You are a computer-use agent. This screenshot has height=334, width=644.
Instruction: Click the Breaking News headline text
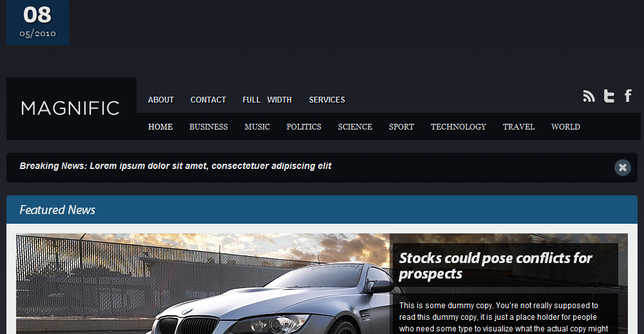tap(175, 166)
